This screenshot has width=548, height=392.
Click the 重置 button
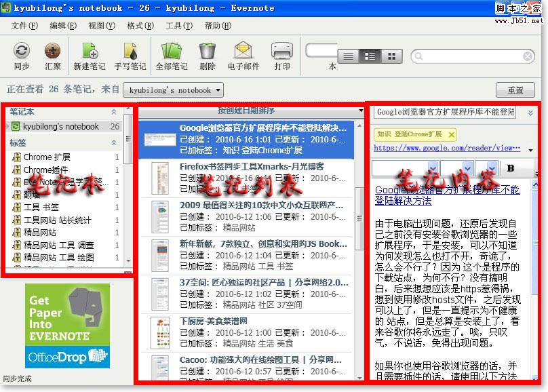[x=516, y=90]
